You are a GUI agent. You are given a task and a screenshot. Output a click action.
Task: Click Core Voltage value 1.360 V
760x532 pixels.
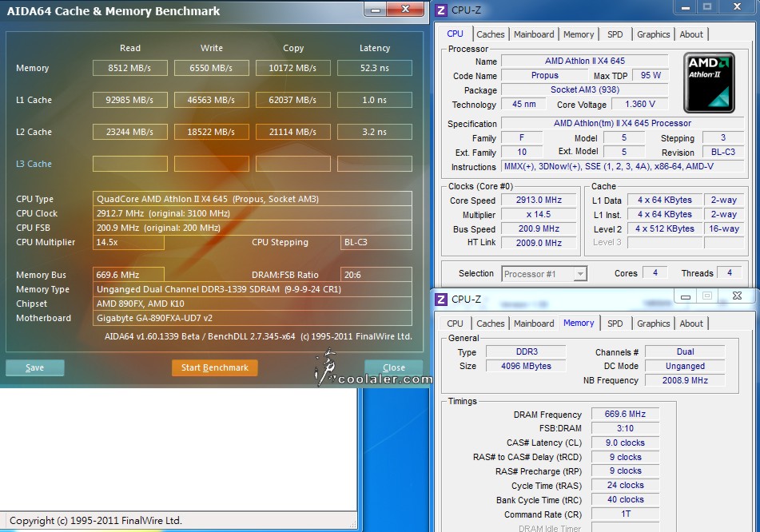click(x=640, y=104)
